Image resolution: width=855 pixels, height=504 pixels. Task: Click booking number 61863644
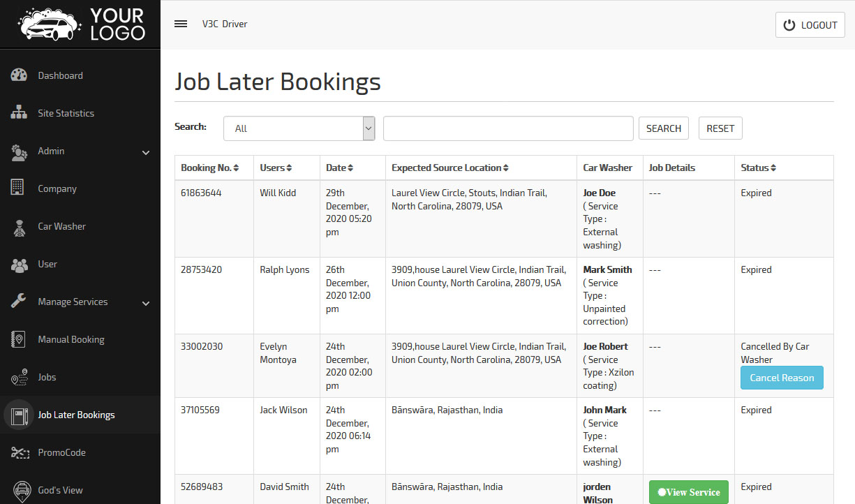pyautogui.click(x=201, y=193)
